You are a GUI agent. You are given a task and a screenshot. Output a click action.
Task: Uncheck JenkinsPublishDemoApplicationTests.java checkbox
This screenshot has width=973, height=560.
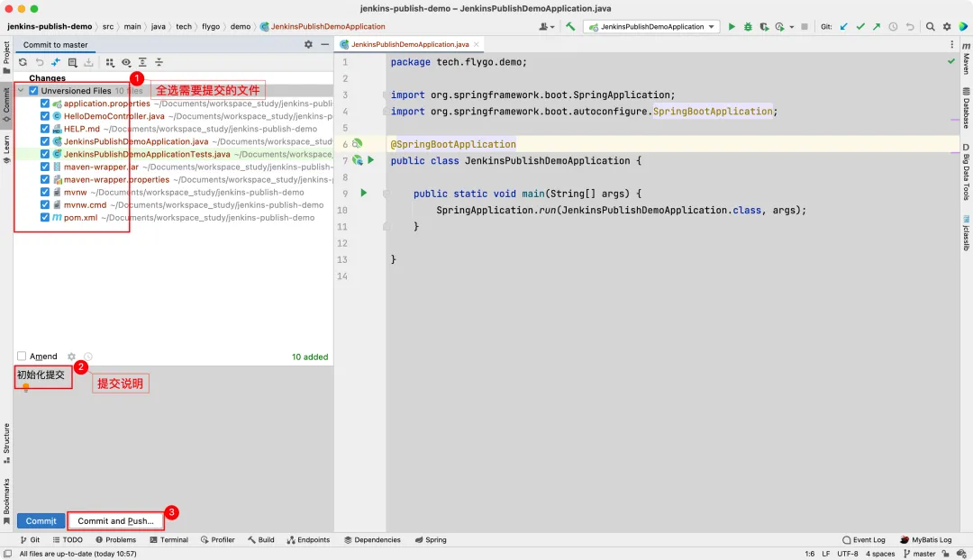coord(45,154)
